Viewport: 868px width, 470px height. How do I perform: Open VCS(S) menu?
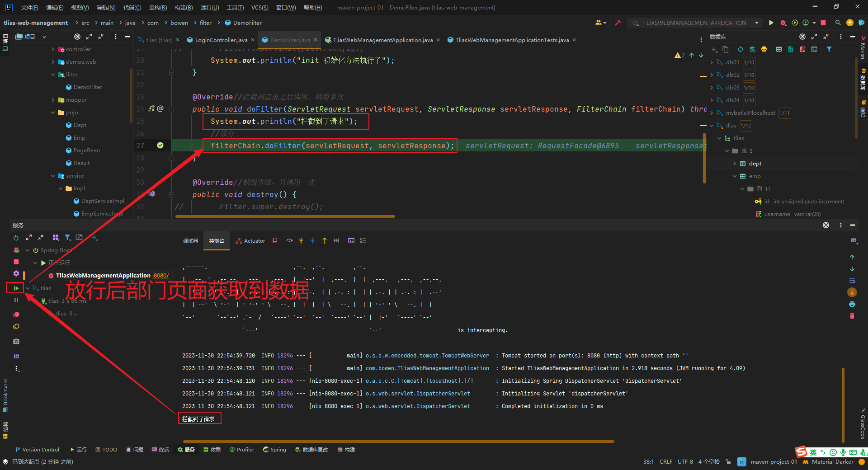tap(260, 8)
